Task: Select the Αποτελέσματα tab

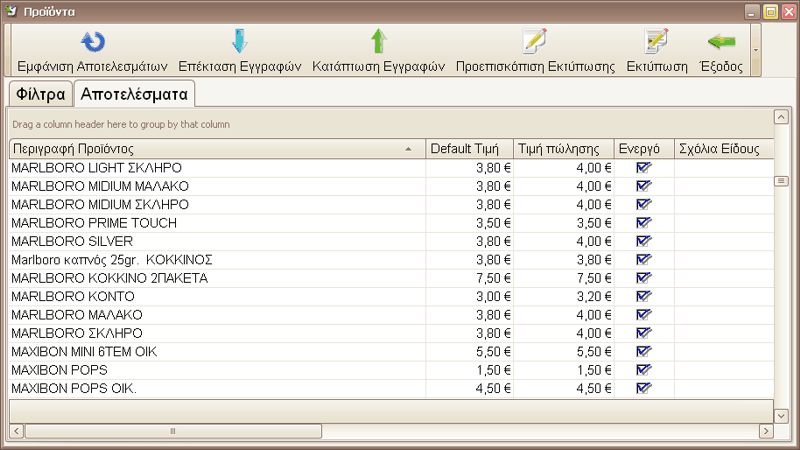Action: (134, 94)
